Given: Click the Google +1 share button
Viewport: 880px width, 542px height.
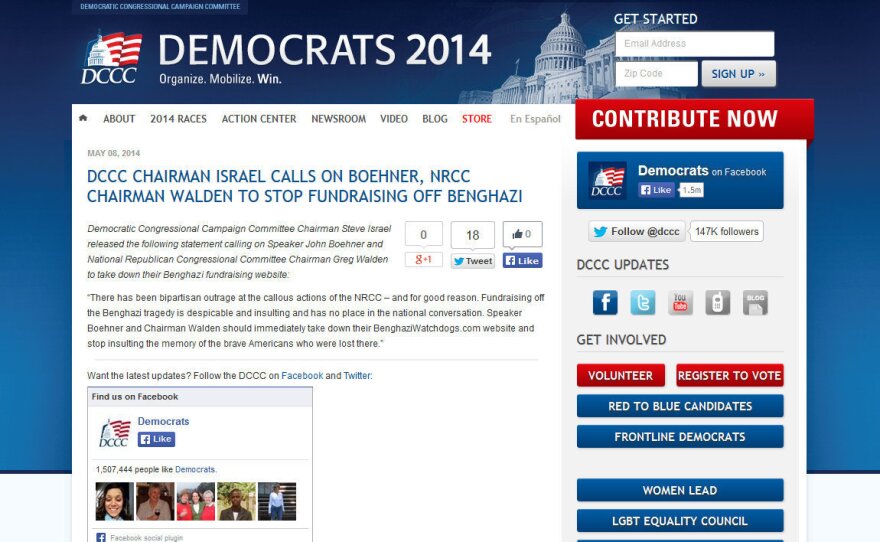Looking at the screenshot, I should 424,260.
